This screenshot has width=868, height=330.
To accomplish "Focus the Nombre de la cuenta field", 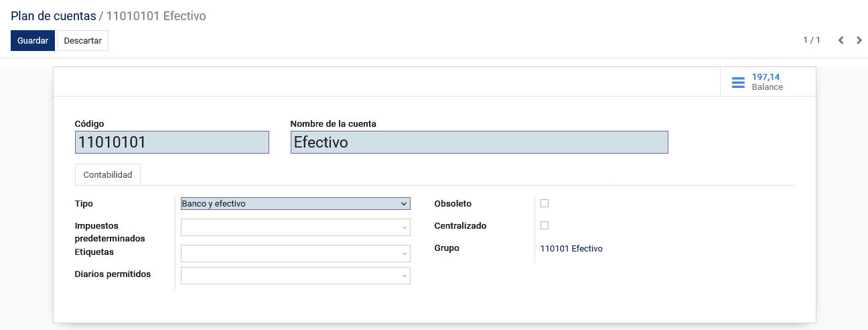I will (480, 142).
